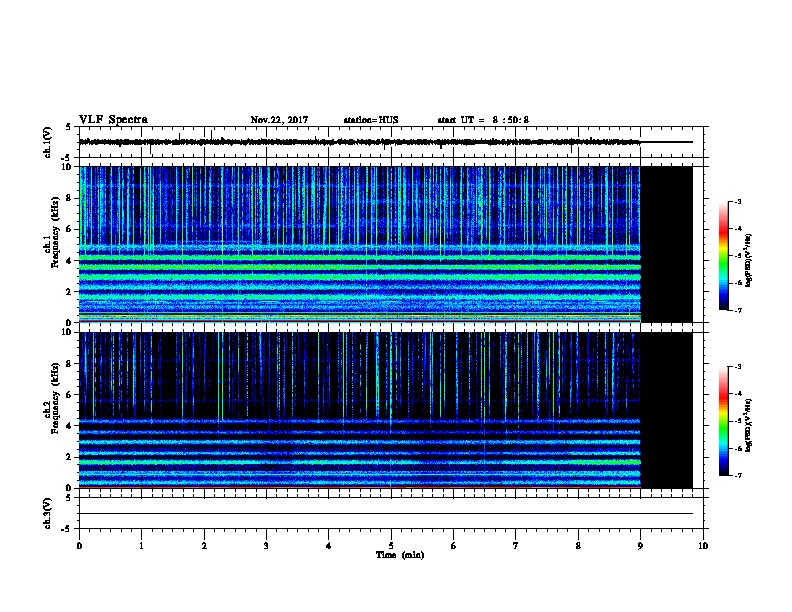
Task: Click the "-3" label on ch.1 color scale
Action: (737, 201)
